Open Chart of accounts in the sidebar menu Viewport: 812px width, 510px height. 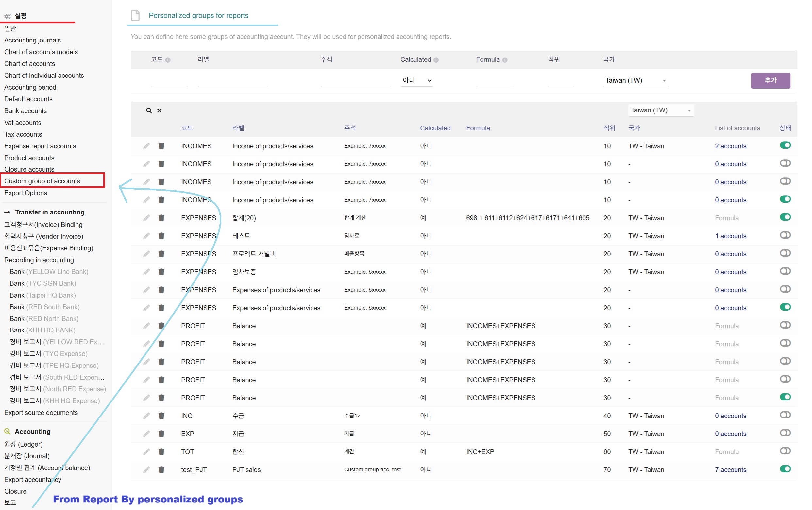[x=30, y=64]
